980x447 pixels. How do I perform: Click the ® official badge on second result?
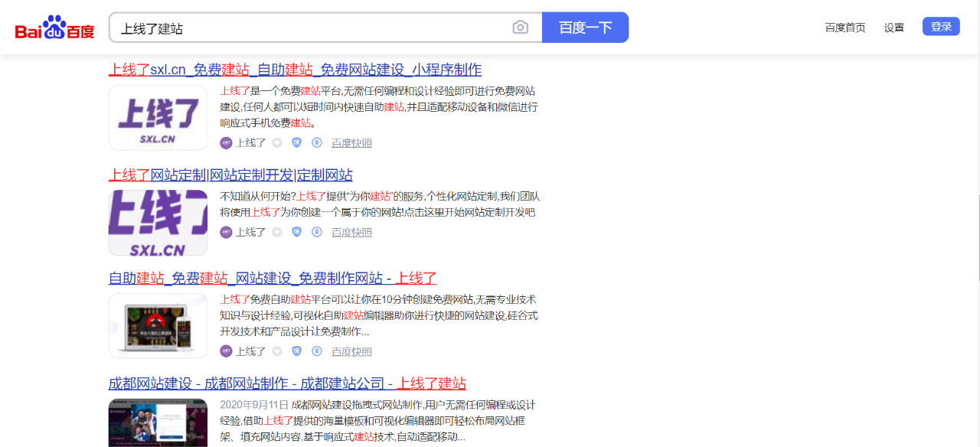coord(316,232)
